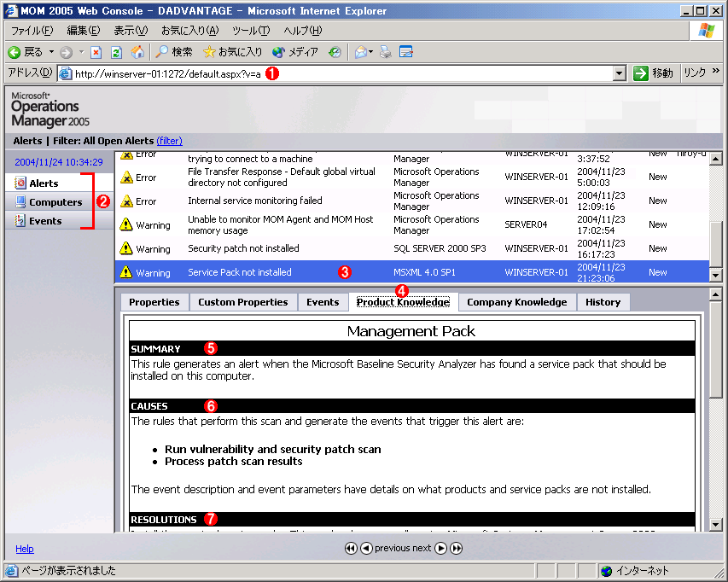Open the File (ファイル) menu

[32, 31]
